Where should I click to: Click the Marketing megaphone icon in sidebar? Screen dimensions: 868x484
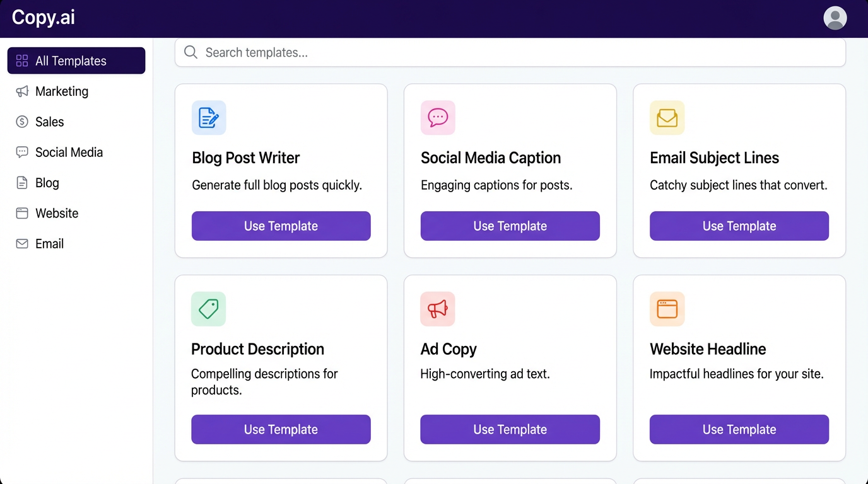click(22, 91)
